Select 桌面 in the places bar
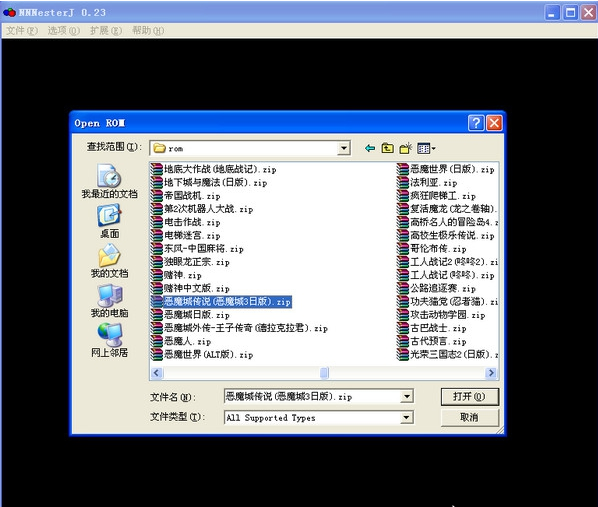The image size is (598, 507). click(109, 221)
